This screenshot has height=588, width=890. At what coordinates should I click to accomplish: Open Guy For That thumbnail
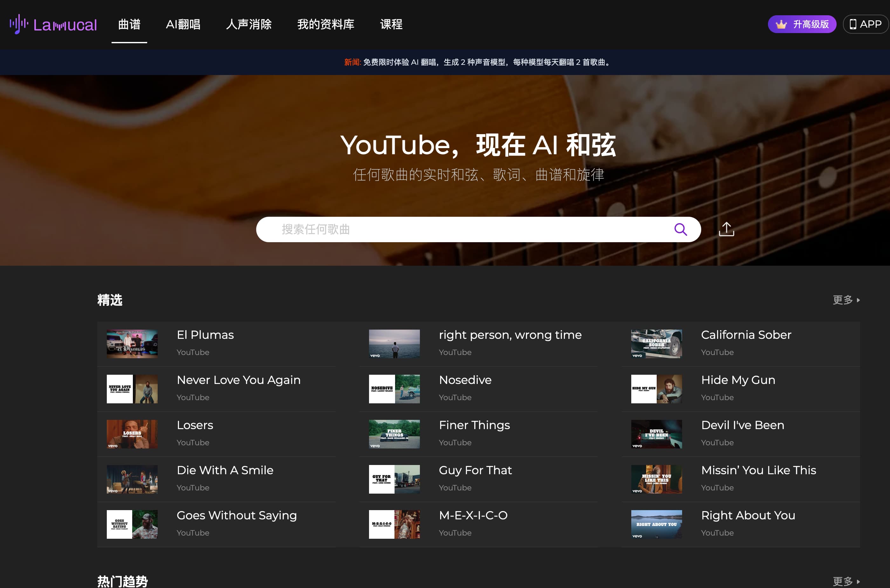(x=394, y=479)
